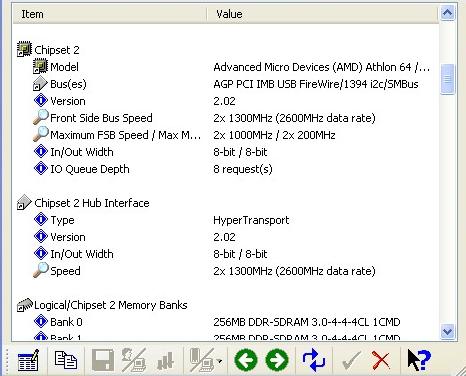Click the info icon beside IO Queue Depth

tap(41, 169)
